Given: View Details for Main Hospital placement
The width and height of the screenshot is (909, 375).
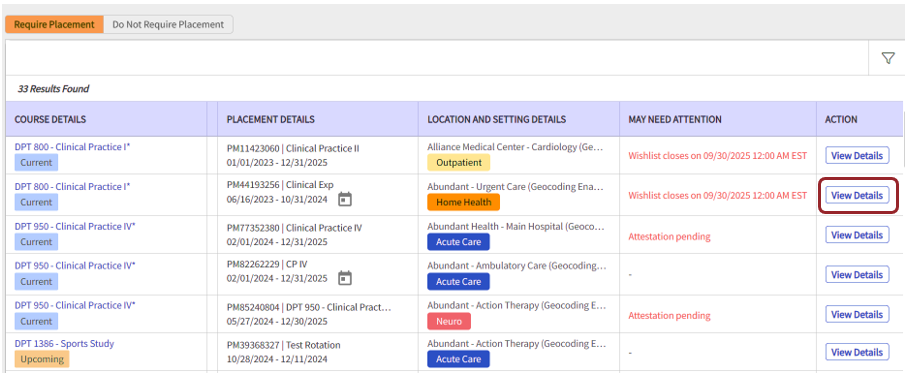Looking at the screenshot, I should (x=857, y=235).
